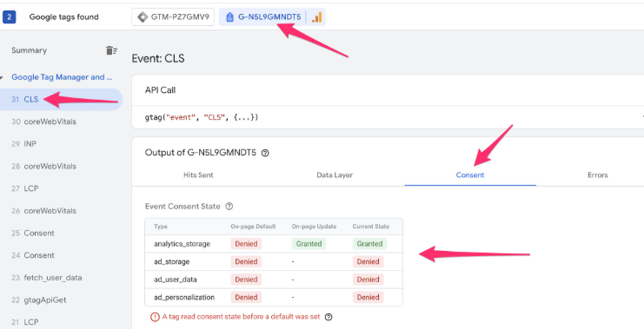Click the red warning exclamation icon
This screenshot has width=644, height=329.
pos(155,317)
